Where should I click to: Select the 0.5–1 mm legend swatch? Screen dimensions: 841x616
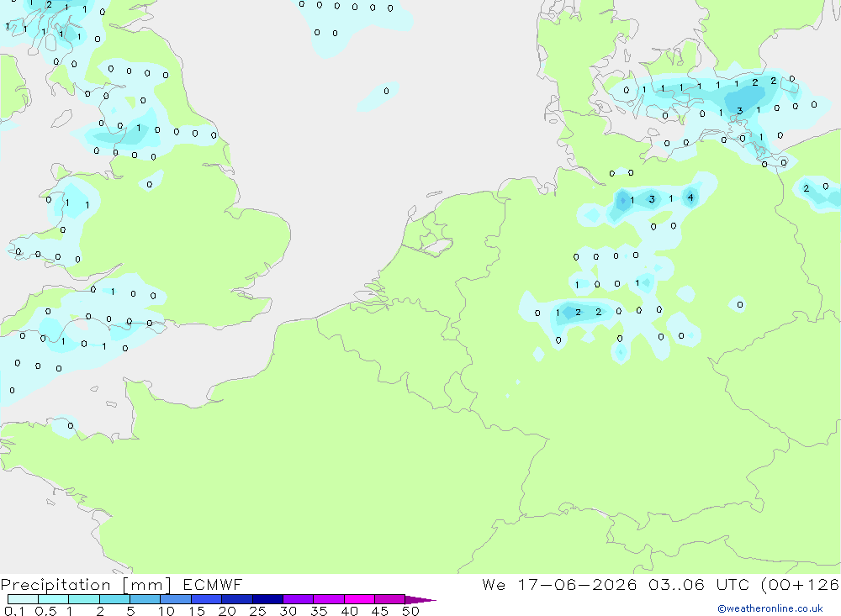click(53, 599)
